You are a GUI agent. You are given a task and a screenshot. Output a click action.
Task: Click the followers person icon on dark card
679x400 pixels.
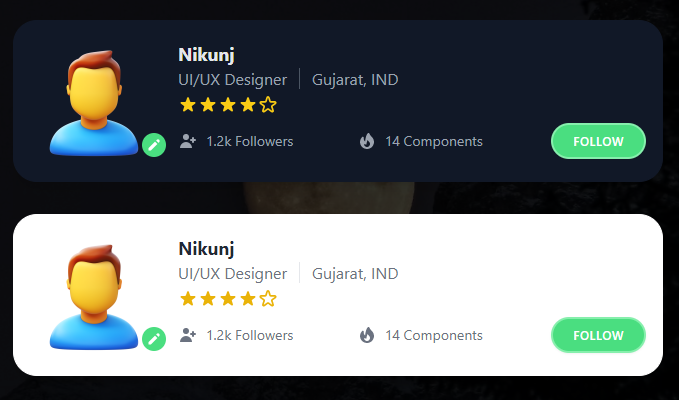point(188,142)
